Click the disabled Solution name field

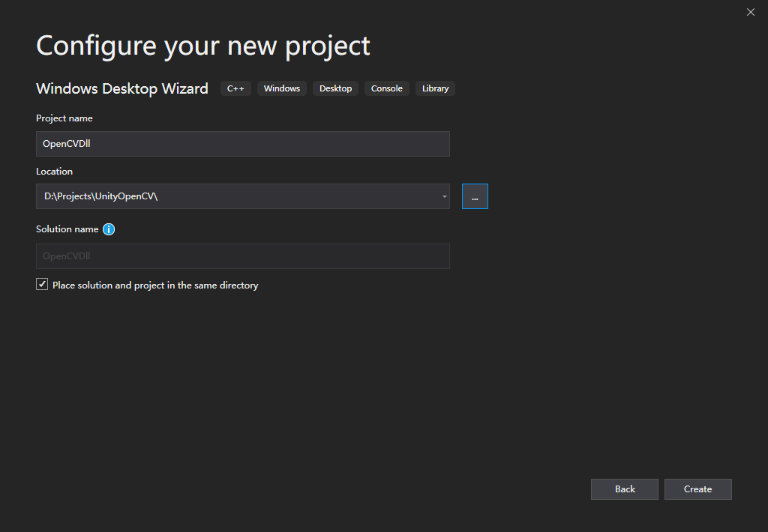(x=242, y=256)
